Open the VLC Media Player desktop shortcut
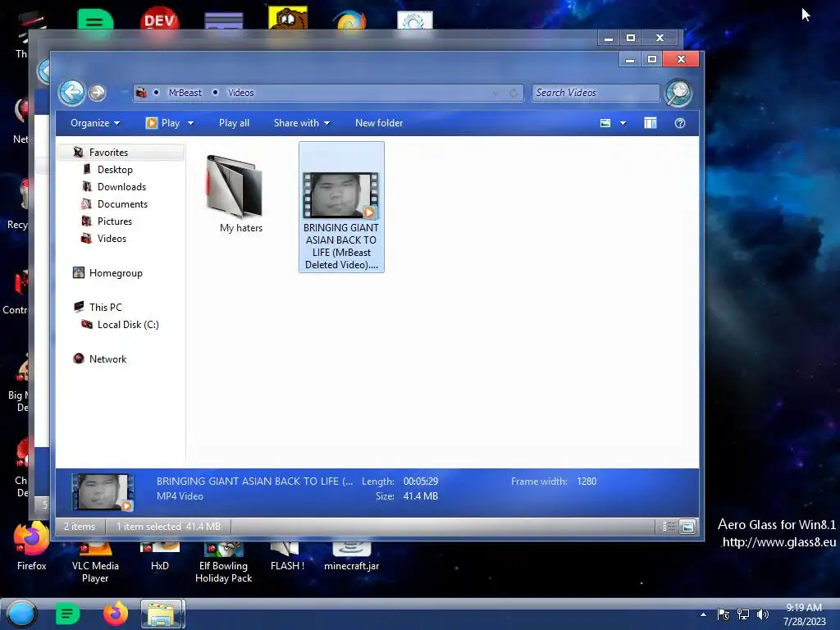This screenshot has height=630, width=840. 95,563
